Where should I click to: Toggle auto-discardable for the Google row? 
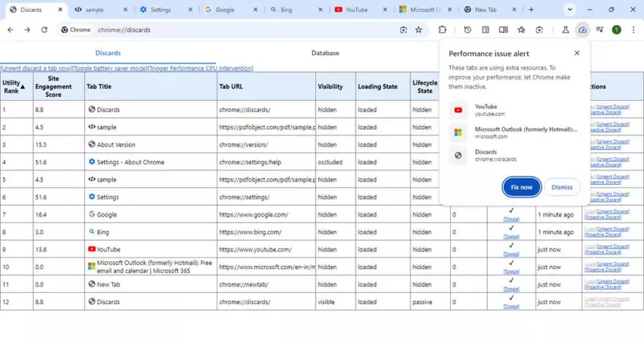pos(511,219)
